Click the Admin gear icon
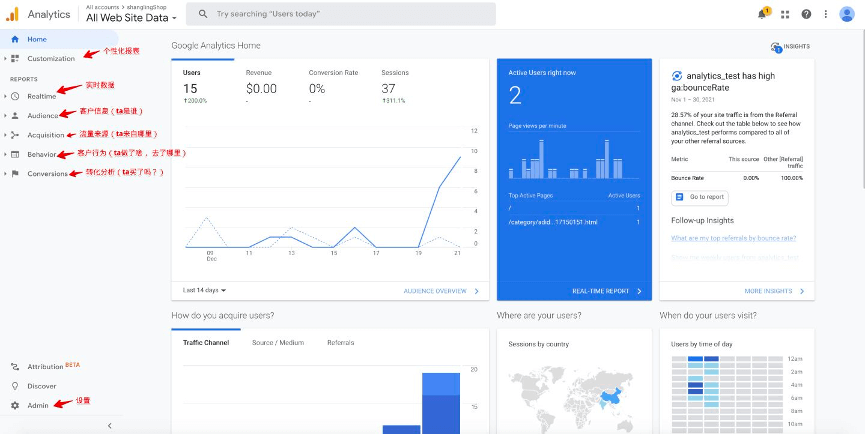Viewport: 866px width, 435px height. (15, 405)
